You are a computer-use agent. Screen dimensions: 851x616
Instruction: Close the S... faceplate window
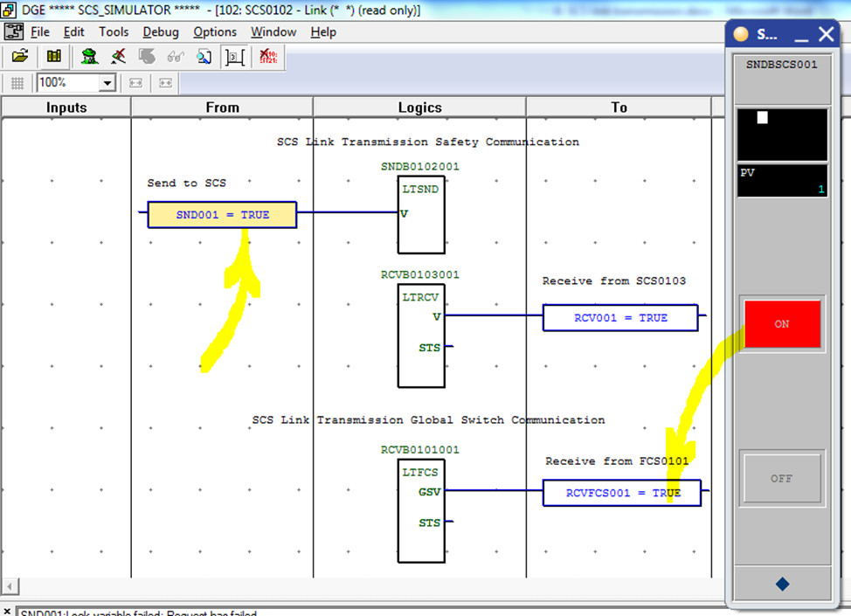tap(826, 35)
